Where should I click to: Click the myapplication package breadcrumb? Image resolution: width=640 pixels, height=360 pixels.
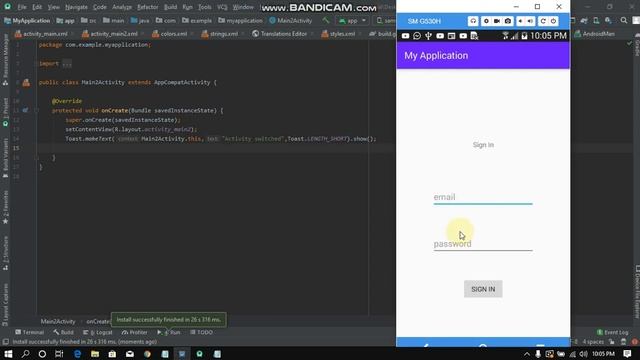[x=241, y=20]
